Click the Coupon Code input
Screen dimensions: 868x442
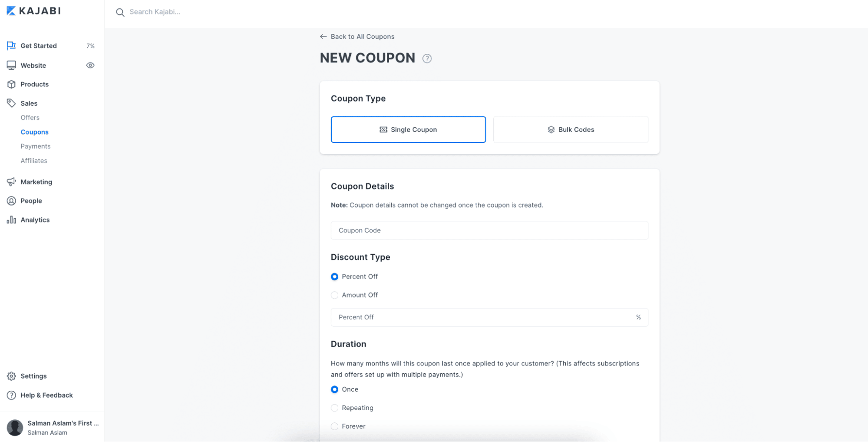tap(489, 230)
